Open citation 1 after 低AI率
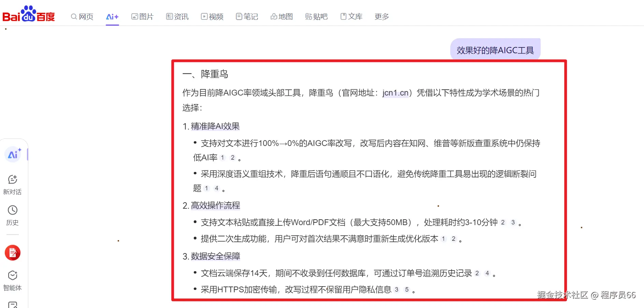 coord(222,158)
